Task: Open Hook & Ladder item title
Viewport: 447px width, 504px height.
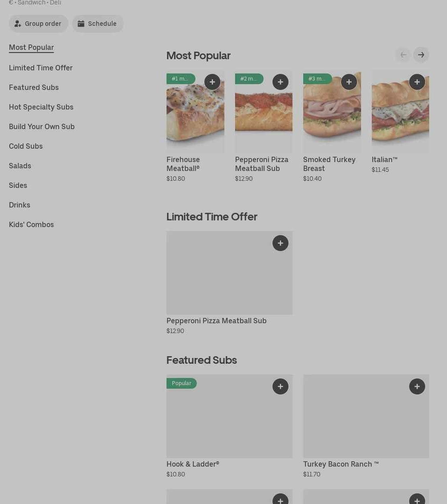Action: pos(193,464)
